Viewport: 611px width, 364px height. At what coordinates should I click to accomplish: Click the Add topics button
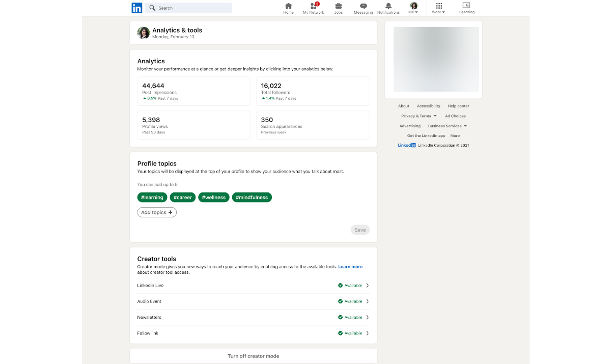point(156,212)
